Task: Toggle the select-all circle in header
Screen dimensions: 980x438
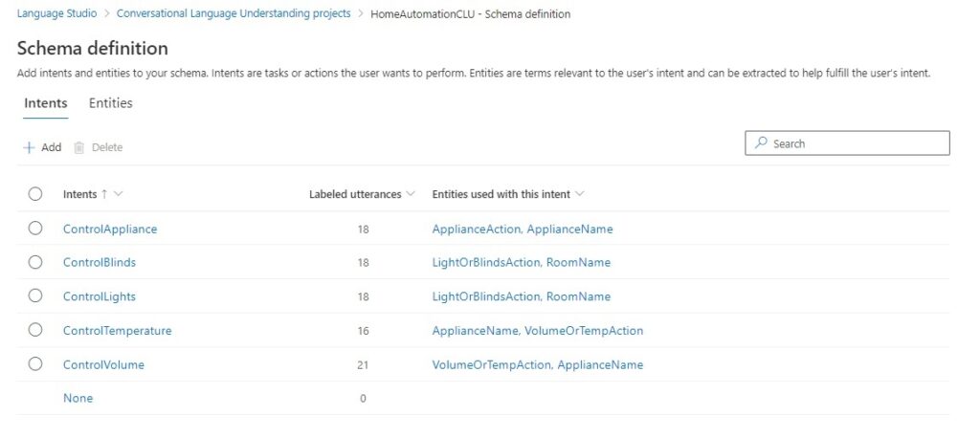Action: [x=35, y=194]
